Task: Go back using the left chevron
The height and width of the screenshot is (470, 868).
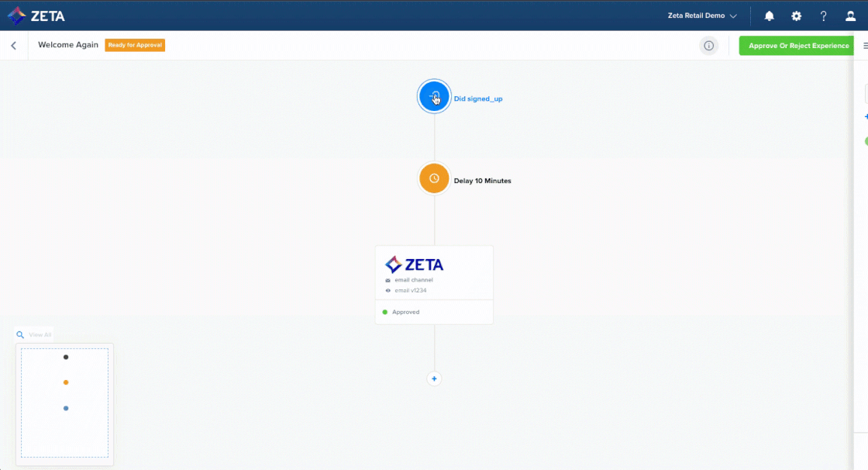Action: pos(13,46)
